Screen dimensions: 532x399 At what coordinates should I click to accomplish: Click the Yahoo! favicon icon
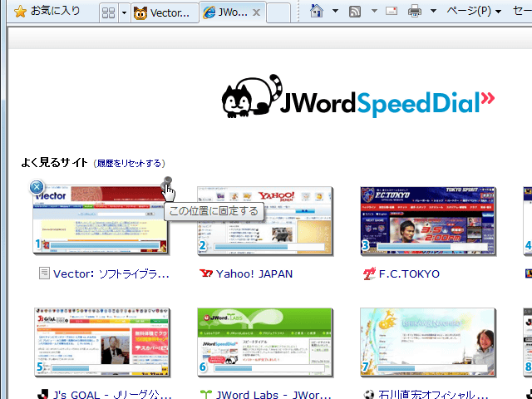click(x=206, y=273)
